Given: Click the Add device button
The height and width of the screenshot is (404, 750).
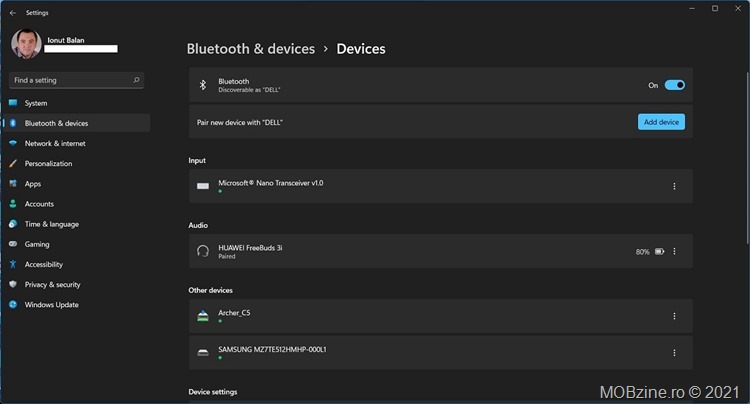Looking at the screenshot, I should click(x=661, y=122).
